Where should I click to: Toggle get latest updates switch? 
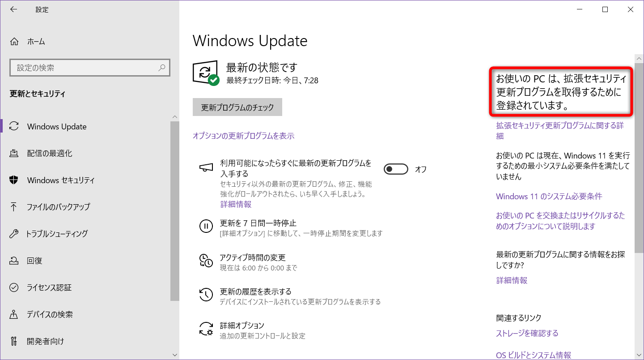coord(396,169)
